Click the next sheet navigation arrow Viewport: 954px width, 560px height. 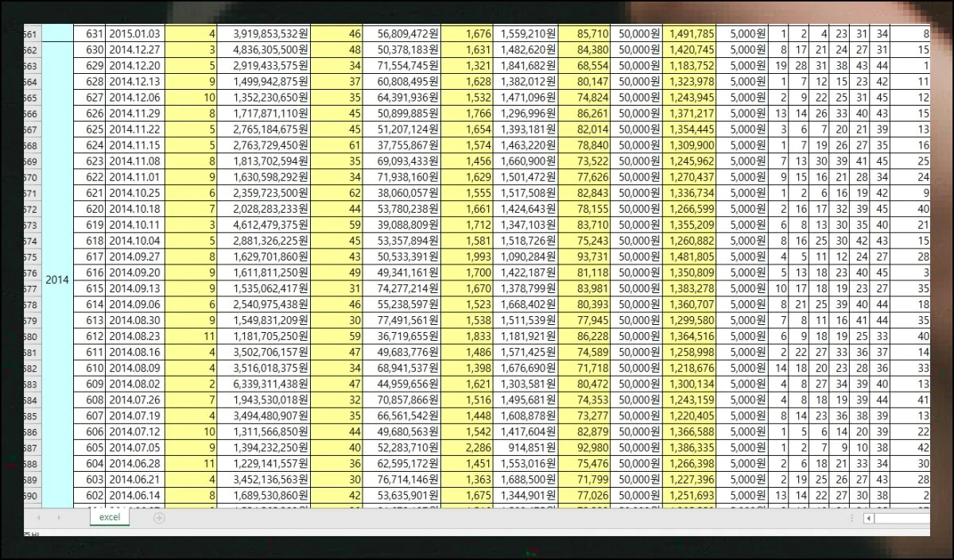click(x=59, y=518)
